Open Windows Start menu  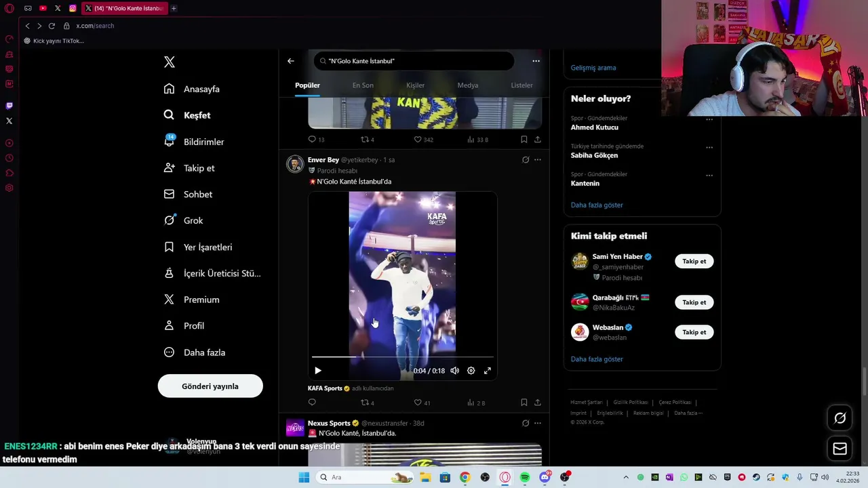(x=304, y=477)
